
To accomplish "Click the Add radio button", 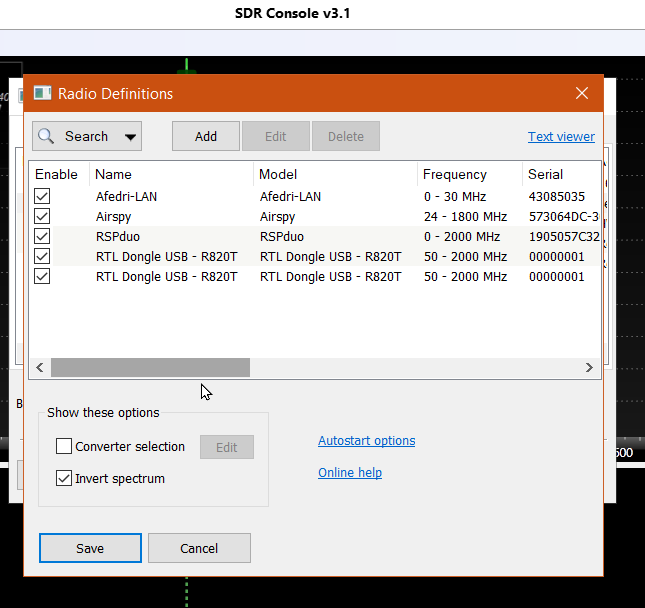I will pos(206,136).
